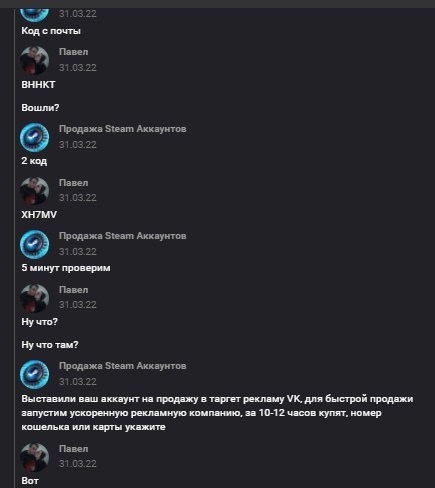Image resolution: width=435 pixels, height=488 pixels.
Task: Click the "Код с почты" message text
Action: coord(51,31)
